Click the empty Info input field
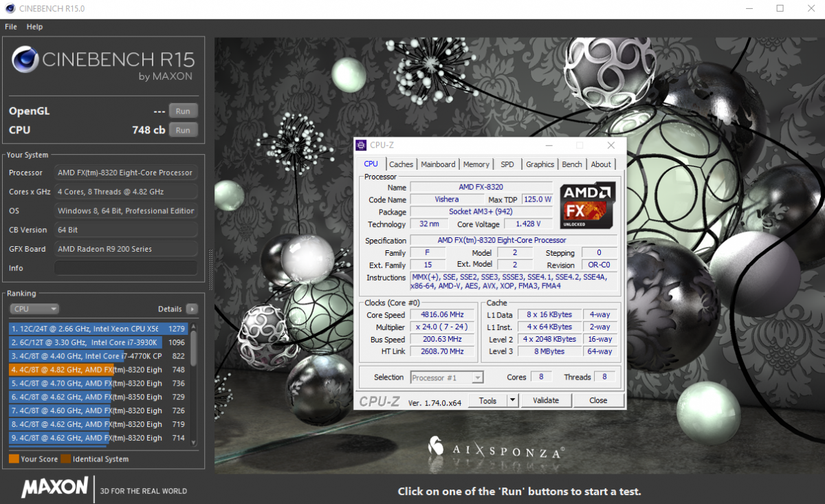Image resolution: width=825 pixels, height=504 pixels. pyautogui.click(x=126, y=268)
